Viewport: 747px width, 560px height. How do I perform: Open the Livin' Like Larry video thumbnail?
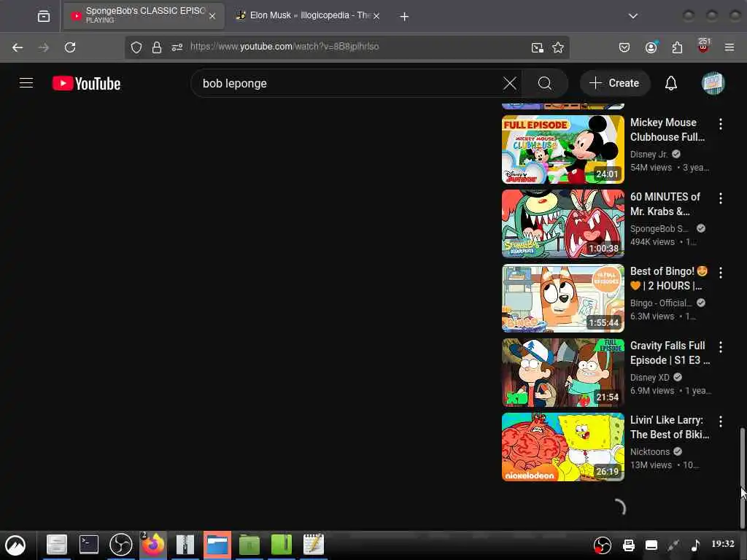point(562,447)
